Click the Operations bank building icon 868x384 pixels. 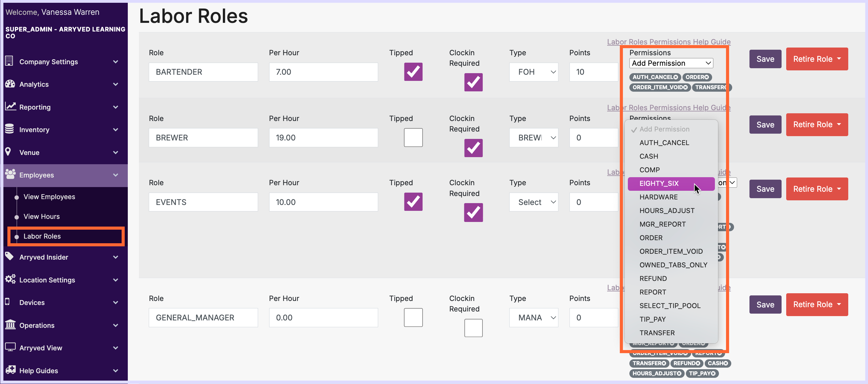(x=10, y=325)
